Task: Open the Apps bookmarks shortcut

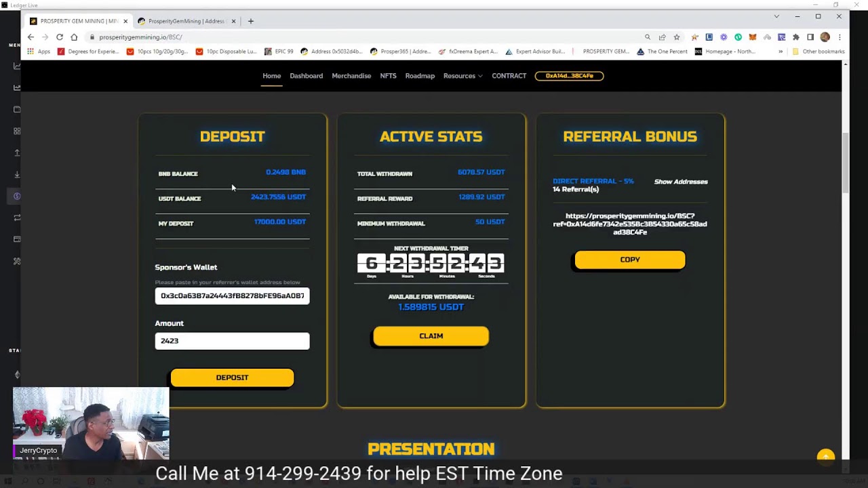Action: [x=39, y=52]
